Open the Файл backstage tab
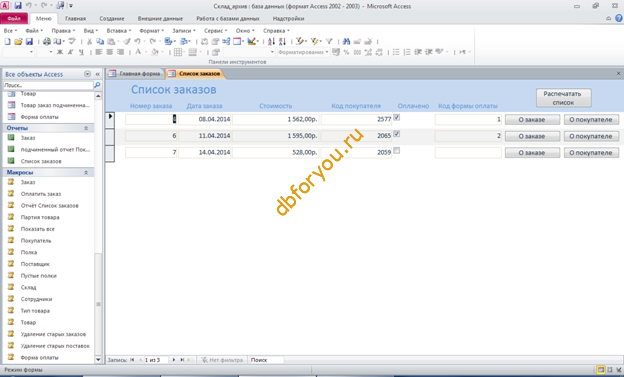The width and height of the screenshot is (624, 377). coord(14,19)
